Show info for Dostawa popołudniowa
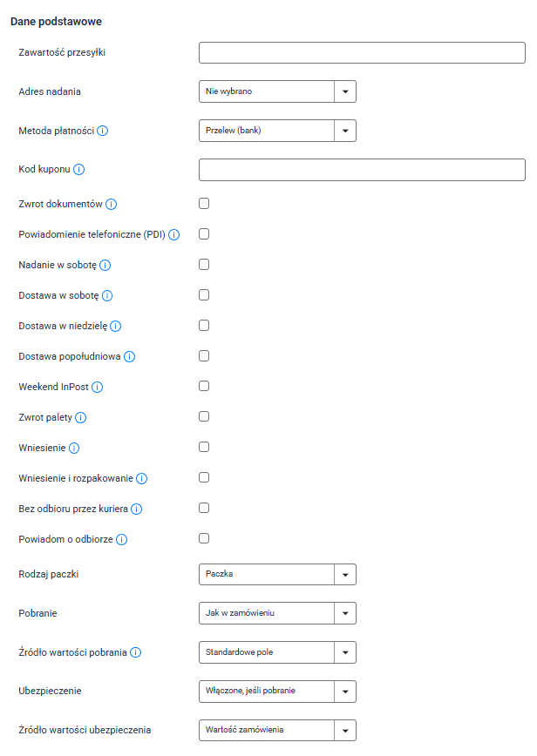The width and height of the screenshot is (537, 756). [130, 356]
